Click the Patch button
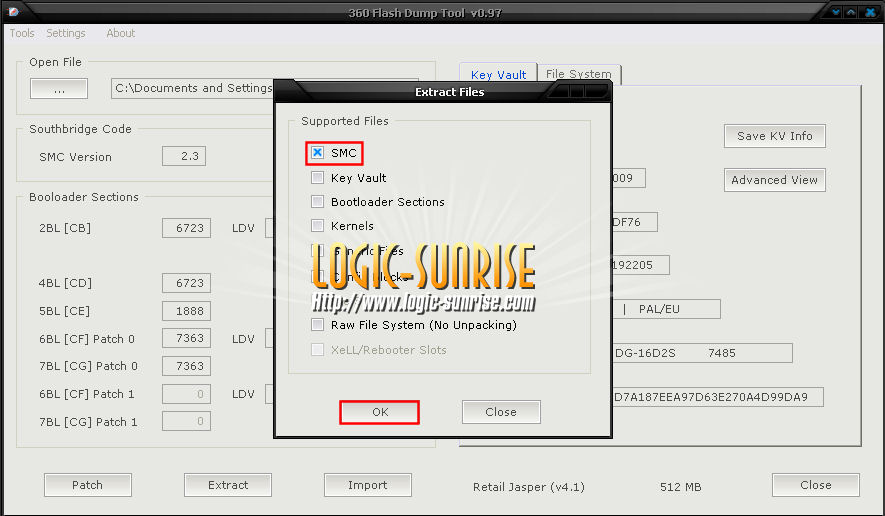Screen dimensions: 885x516 pyautogui.click(x=87, y=485)
